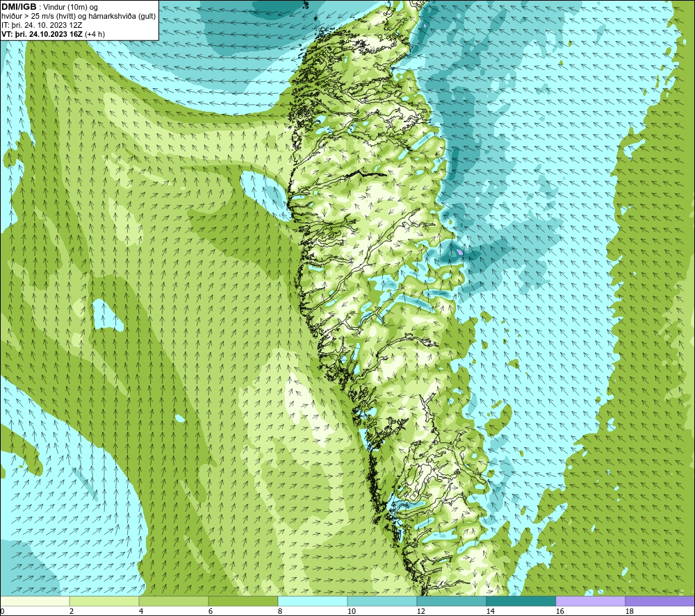Screen dimensions: 695x616
Task: Click the "14" scale label
Action: (x=490, y=611)
